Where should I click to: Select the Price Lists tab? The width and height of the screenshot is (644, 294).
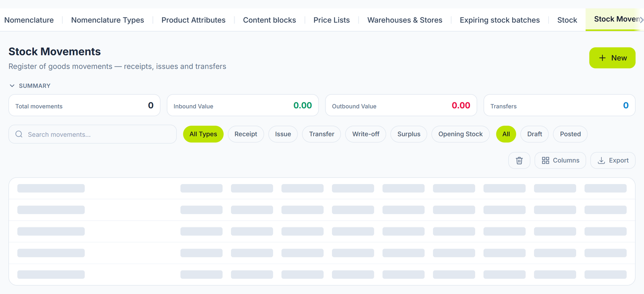click(x=332, y=20)
